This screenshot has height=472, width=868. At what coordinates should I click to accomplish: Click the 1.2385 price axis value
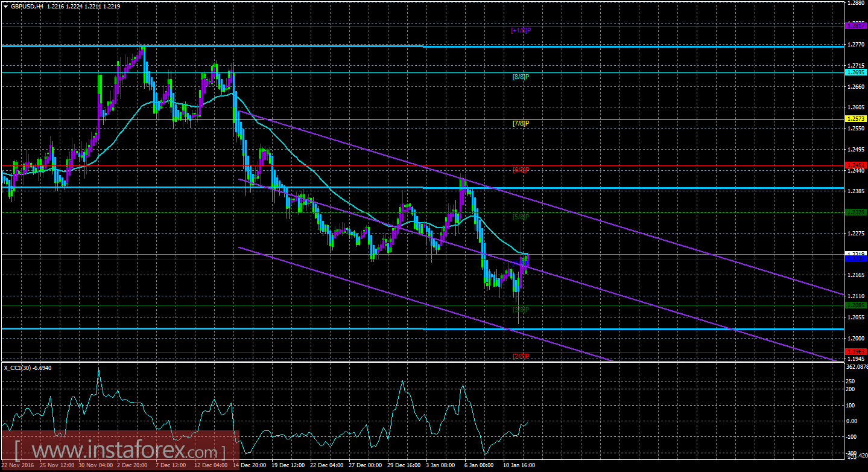(x=856, y=191)
